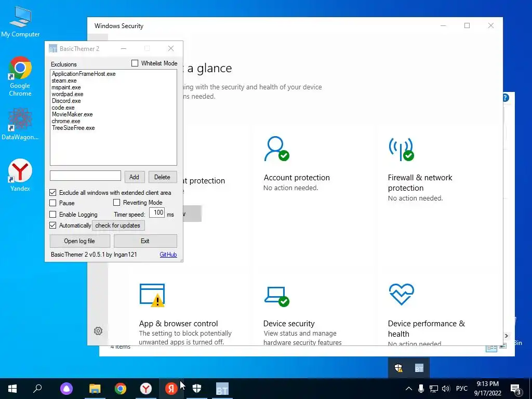Viewport: 532px width, 399px height.
Task: Open the GitHub link
Action: 168,255
